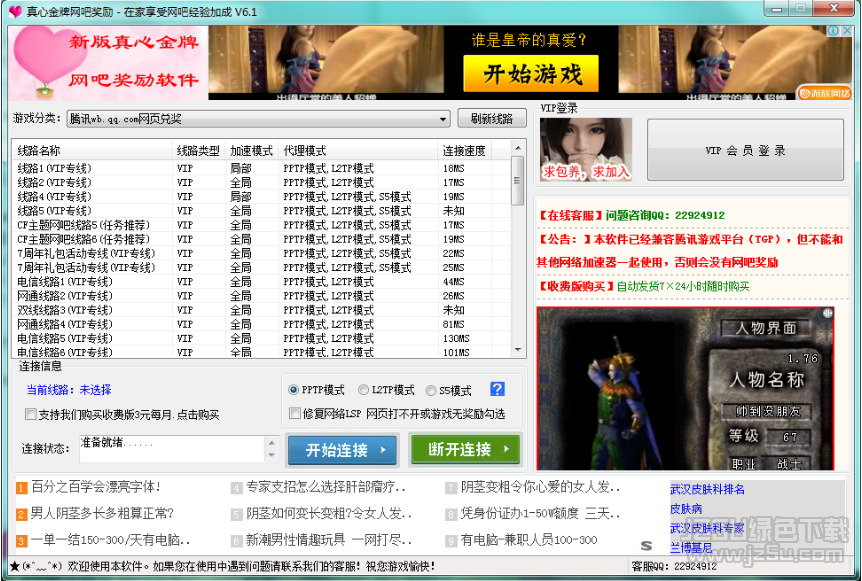Image resolution: width=862 pixels, height=581 pixels.
Task: Select row 电信线路1(VIP专线)
Action: point(262,282)
